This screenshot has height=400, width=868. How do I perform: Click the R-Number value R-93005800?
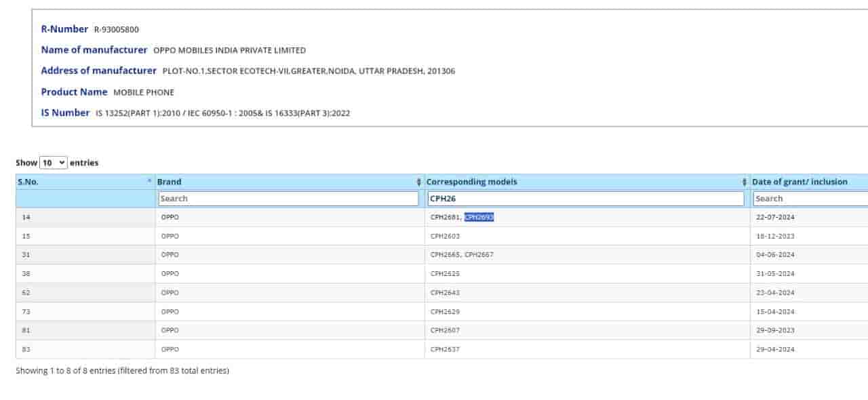pyautogui.click(x=117, y=30)
